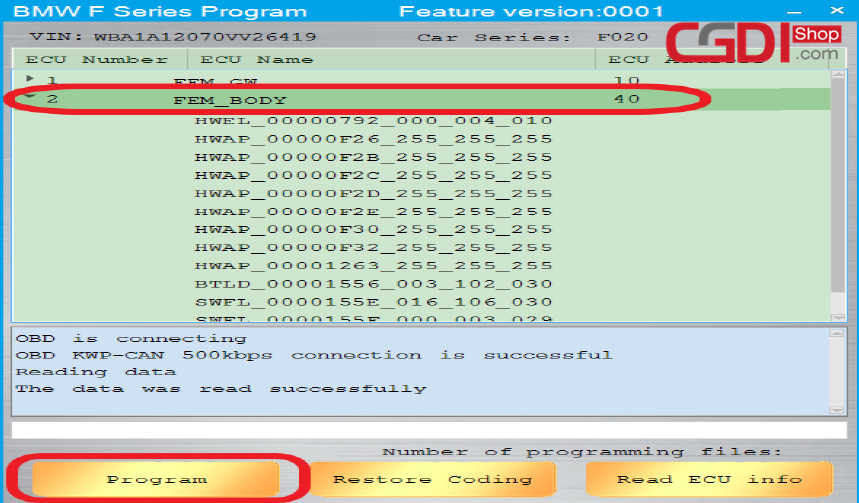Viewport: 859px width, 503px height.
Task: Select HWAP_00000F32_255_255_255 entry
Action: [x=373, y=247]
